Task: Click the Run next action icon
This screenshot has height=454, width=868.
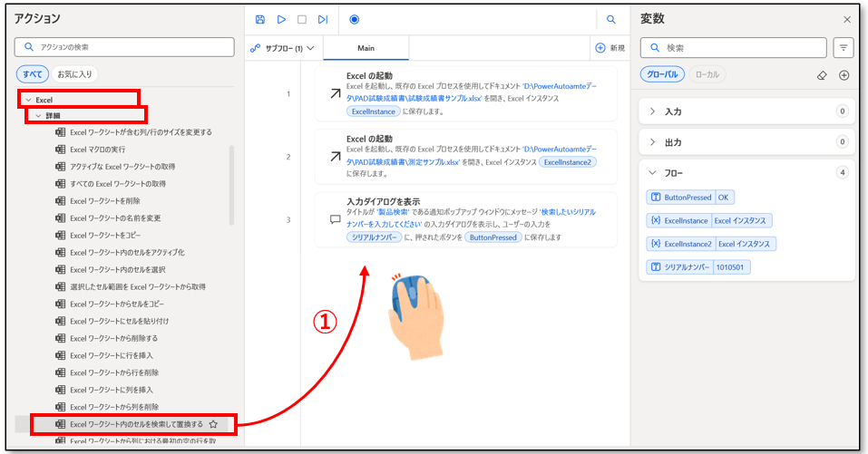Action: [x=323, y=19]
